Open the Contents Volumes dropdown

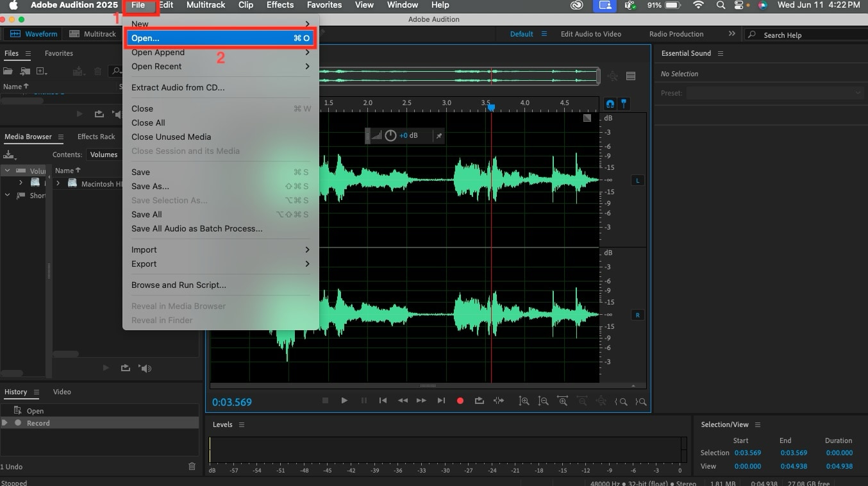(x=104, y=155)
